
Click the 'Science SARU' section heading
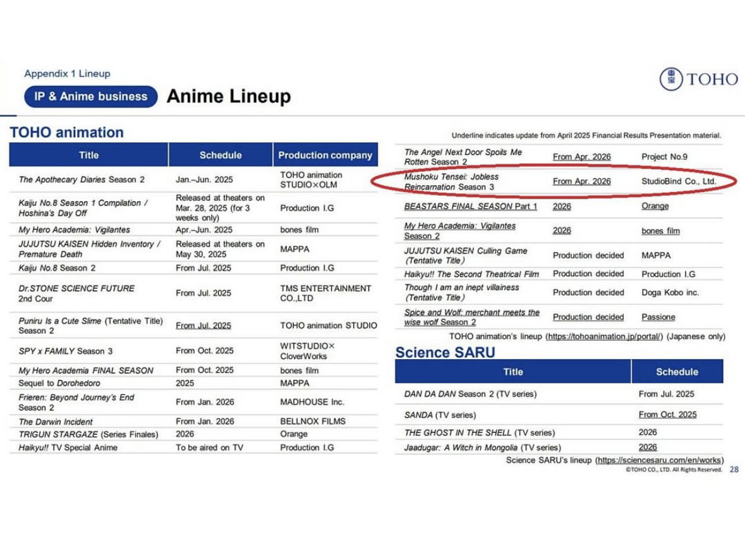[x=445, y=352]
